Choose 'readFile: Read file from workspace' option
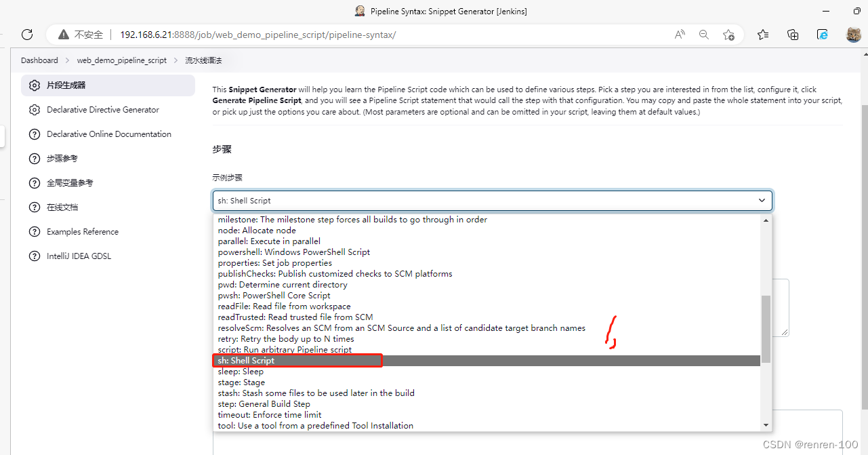The image size is (868, 455). coord(487,306)
